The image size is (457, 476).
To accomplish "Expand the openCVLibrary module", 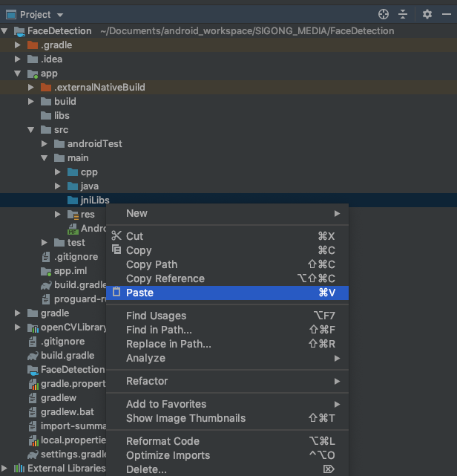I will [18, 327].
